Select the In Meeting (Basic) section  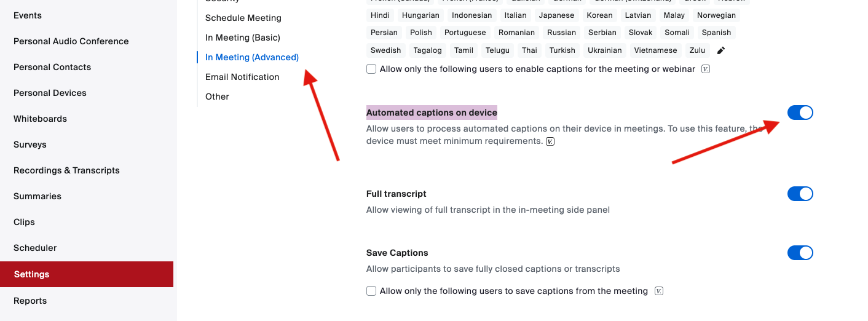coord(243,38)
